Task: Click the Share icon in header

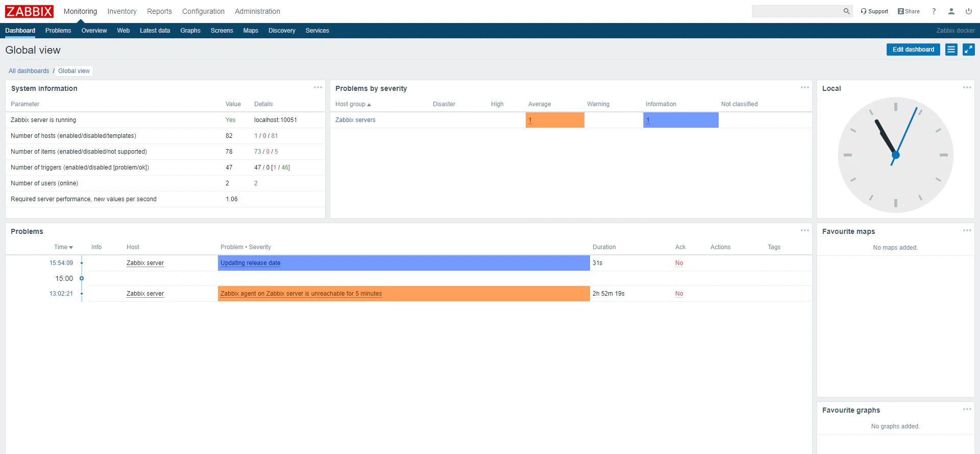Action: pos(909,11)
